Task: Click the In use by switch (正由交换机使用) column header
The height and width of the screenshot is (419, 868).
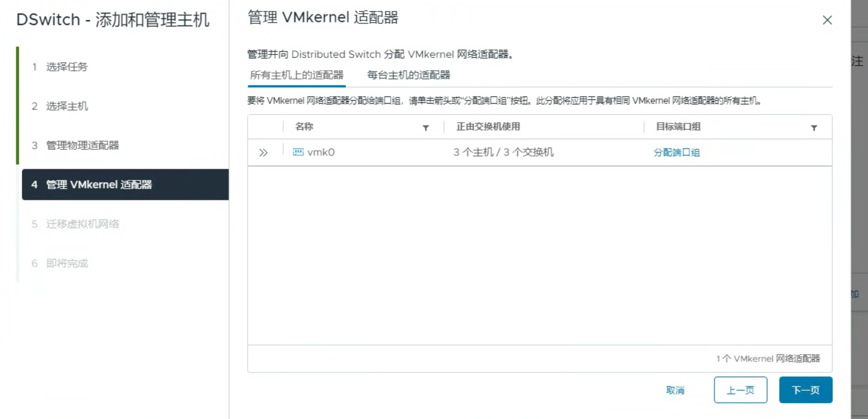Action: point(488,126)
